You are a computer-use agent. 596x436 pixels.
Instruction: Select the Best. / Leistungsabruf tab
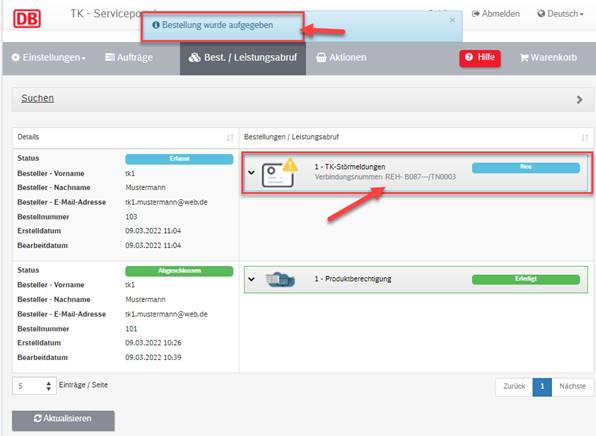(243, 58)
